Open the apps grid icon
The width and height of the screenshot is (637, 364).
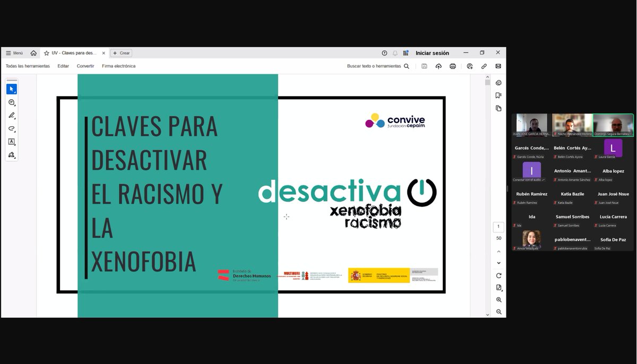pos(406,53)
